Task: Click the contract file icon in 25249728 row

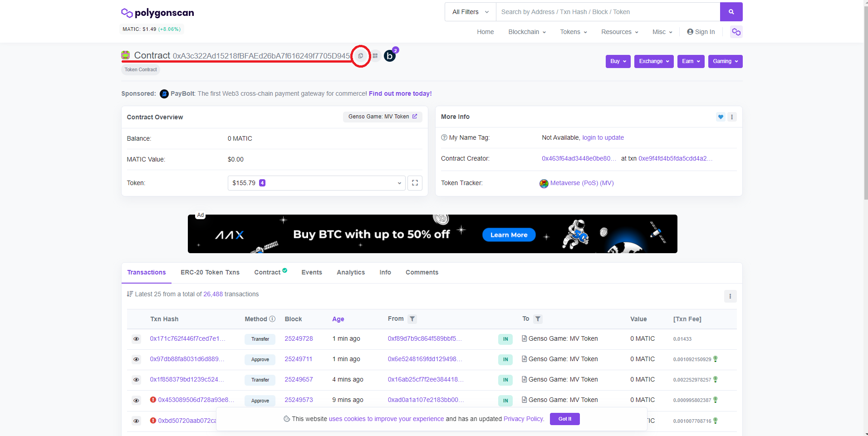Action: click(525, 338)
